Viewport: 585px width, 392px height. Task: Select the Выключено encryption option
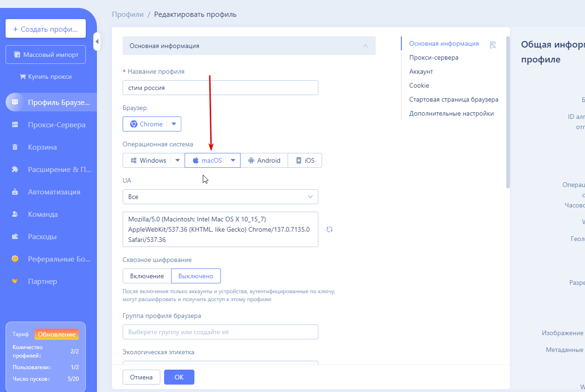[x=196, y=276]
